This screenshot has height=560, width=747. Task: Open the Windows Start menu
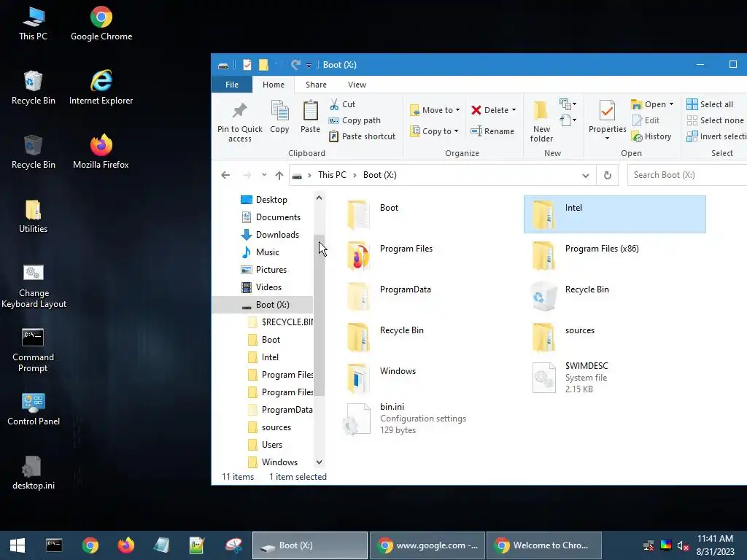18,545
